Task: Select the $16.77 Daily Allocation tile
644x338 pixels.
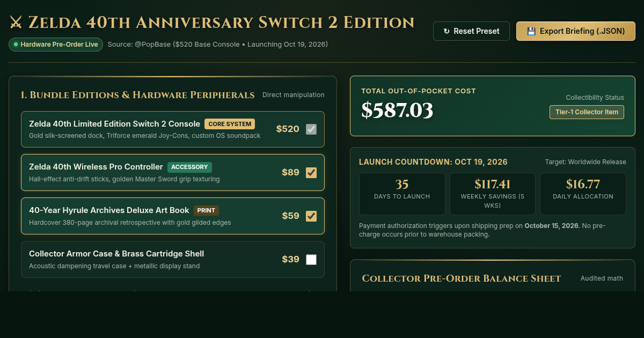Action: 583,194
